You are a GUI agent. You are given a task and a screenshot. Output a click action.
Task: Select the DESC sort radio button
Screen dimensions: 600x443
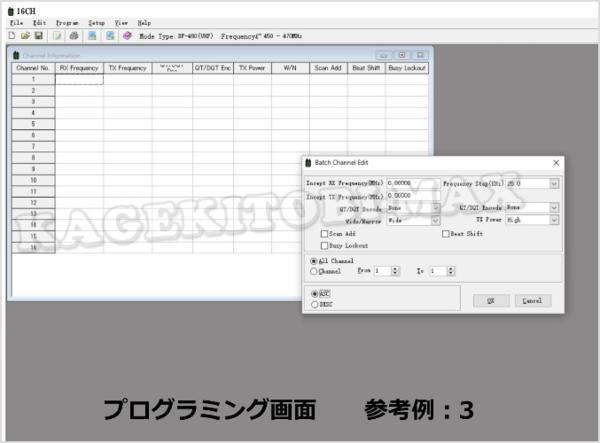point(315,305)
